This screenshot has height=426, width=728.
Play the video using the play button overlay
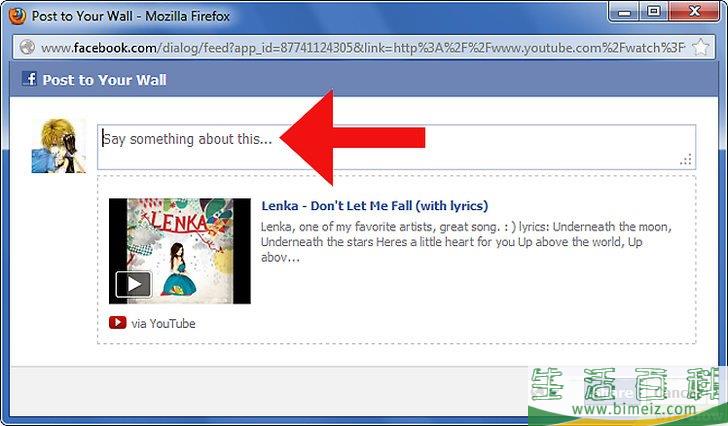(x=133, y=284)
